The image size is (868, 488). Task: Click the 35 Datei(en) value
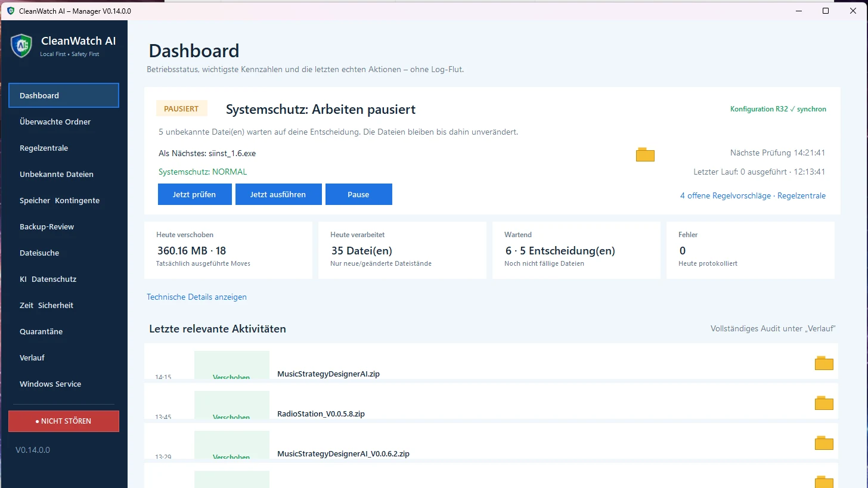[361, 251]
